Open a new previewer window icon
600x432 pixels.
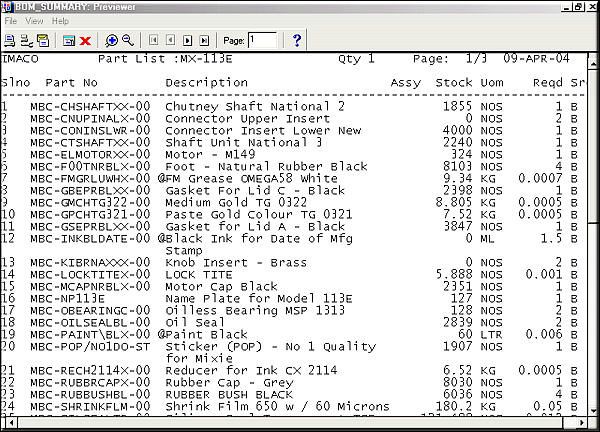click(x=69, y=40)
